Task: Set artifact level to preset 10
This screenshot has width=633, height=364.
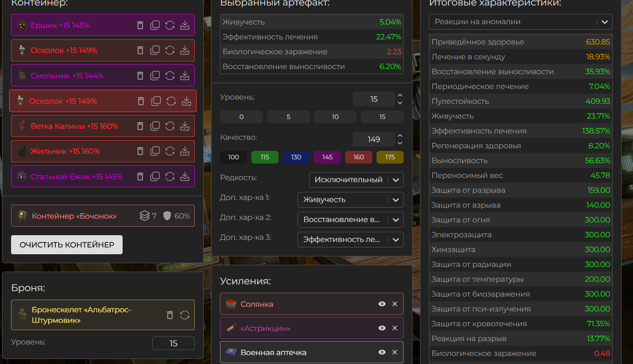Action: coord(335,117)
